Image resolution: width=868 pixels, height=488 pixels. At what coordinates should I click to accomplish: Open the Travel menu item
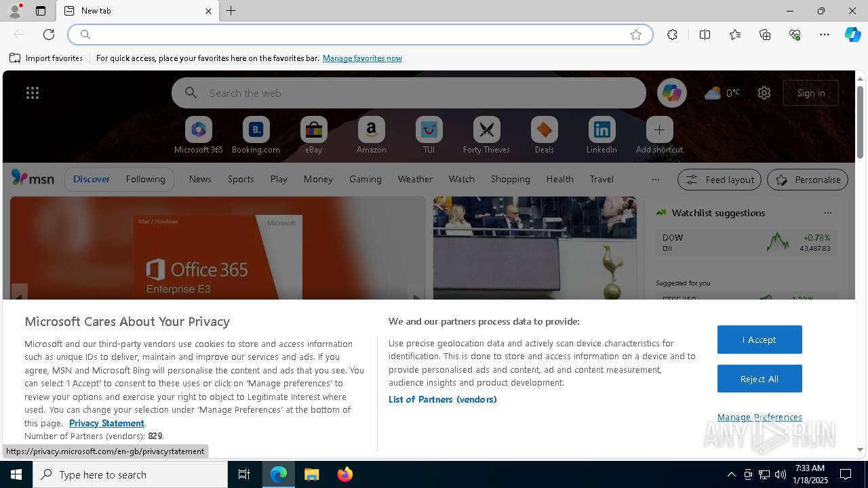tap(601, 179)
